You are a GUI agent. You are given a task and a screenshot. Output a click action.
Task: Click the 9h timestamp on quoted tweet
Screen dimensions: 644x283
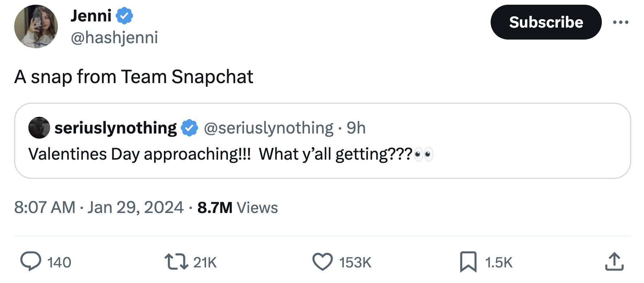(356, 128)
